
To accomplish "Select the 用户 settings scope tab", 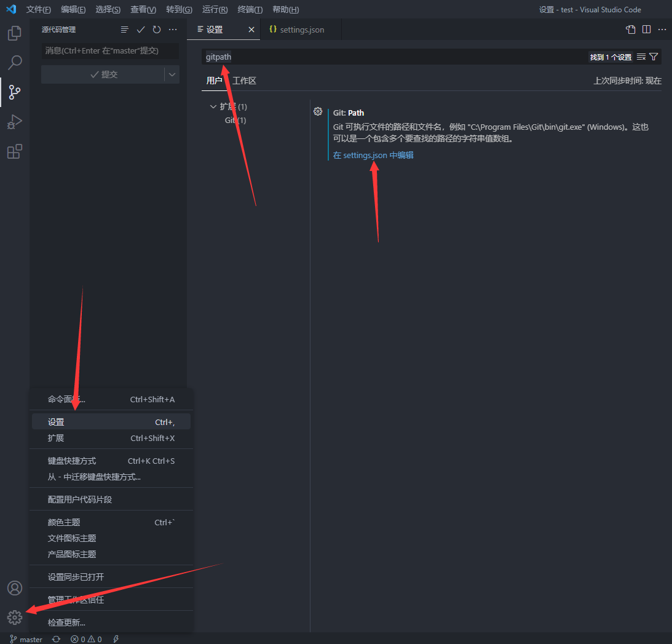I will click(214, 81).
